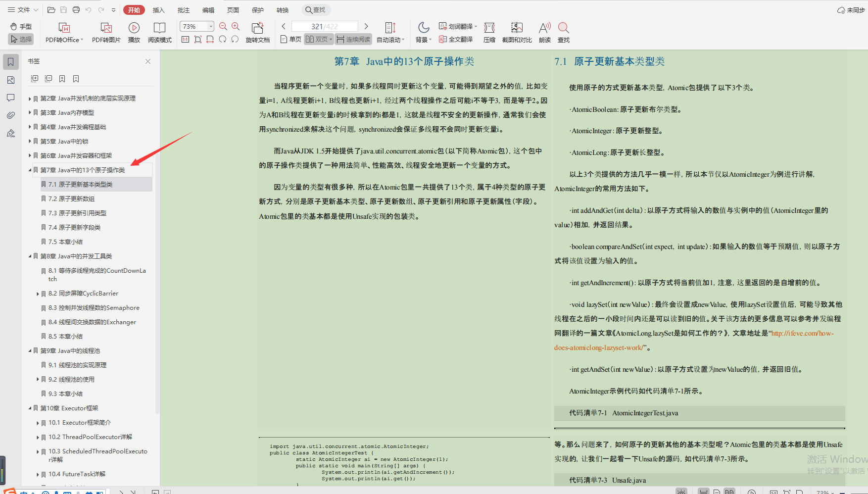
Task: Open the comments sidebar panel icon
Action: point(11,98)
